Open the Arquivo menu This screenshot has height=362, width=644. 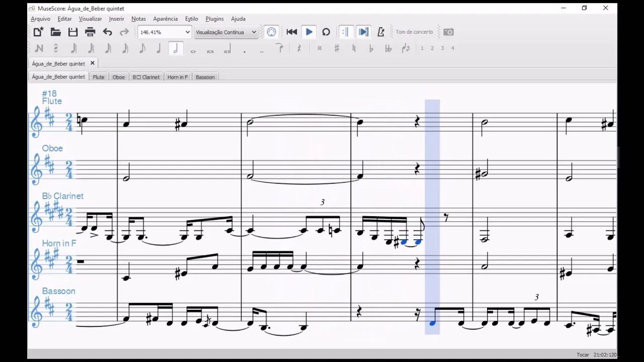[40, 19]
